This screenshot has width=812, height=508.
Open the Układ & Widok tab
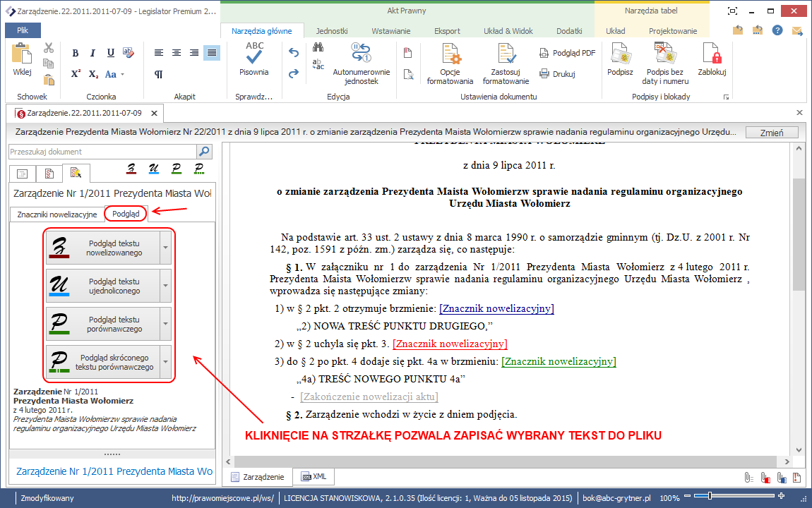pyautogui.click(x=508, y=31)
